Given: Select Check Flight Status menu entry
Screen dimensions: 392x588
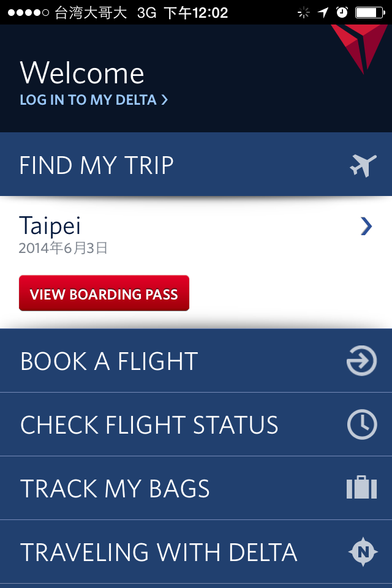Looking at the screenshot, I should pyautogui.click(x=196, y=424).
